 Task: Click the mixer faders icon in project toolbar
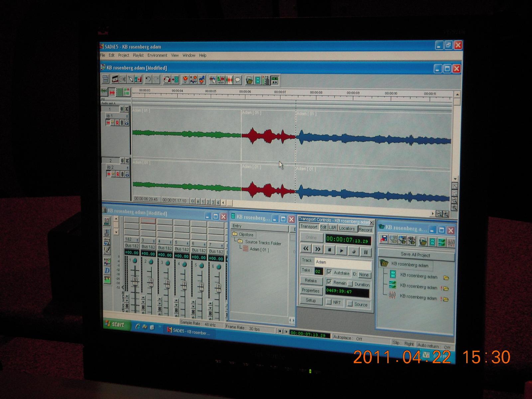pos(451,243)
